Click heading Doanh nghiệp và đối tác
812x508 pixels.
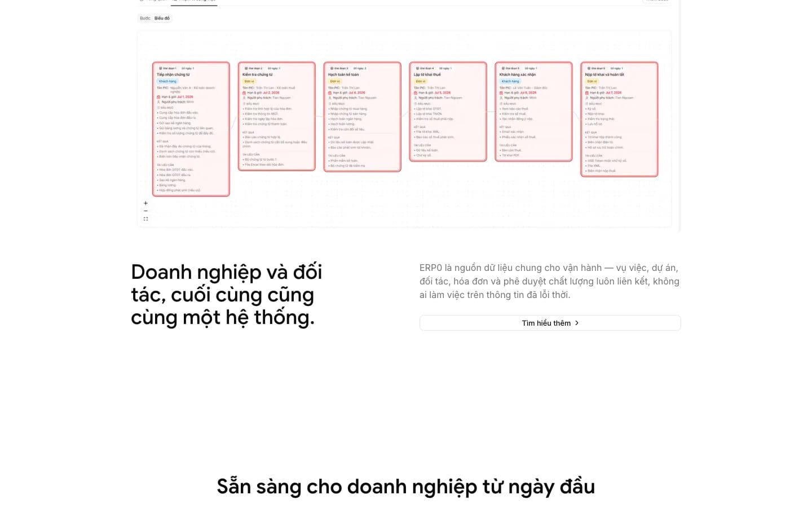coord(227,295)
